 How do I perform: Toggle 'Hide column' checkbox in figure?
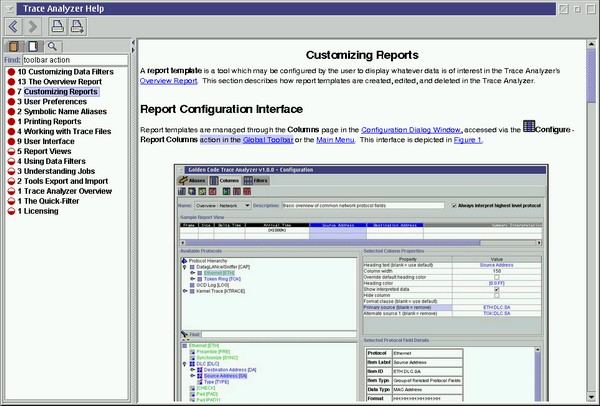click(x=497, y=295)
